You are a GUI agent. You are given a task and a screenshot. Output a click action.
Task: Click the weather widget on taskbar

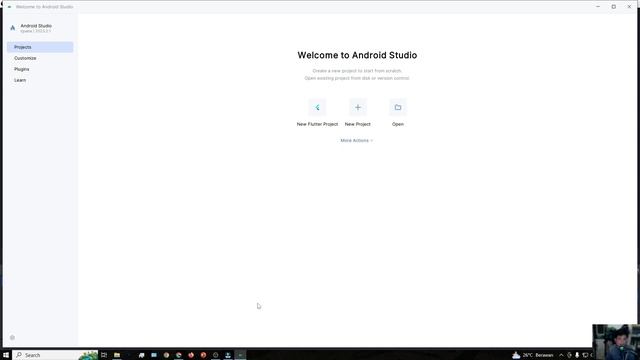click(533, 355)
